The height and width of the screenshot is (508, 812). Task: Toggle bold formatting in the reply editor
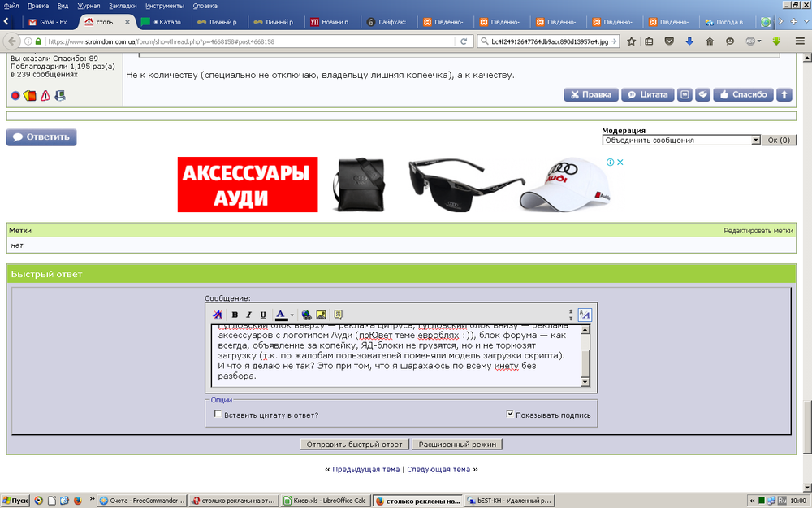235,315
